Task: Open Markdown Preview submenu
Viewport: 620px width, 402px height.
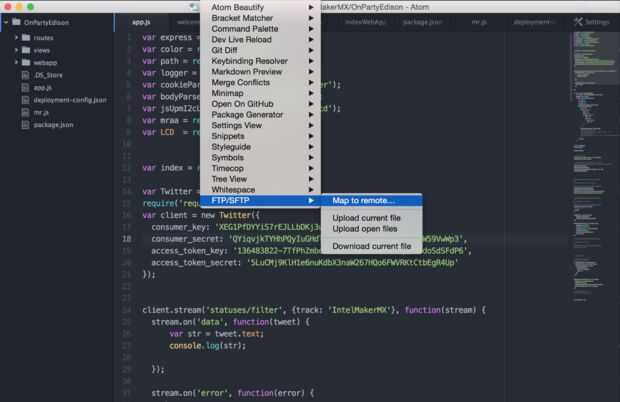Action: (x=260, y=72)
